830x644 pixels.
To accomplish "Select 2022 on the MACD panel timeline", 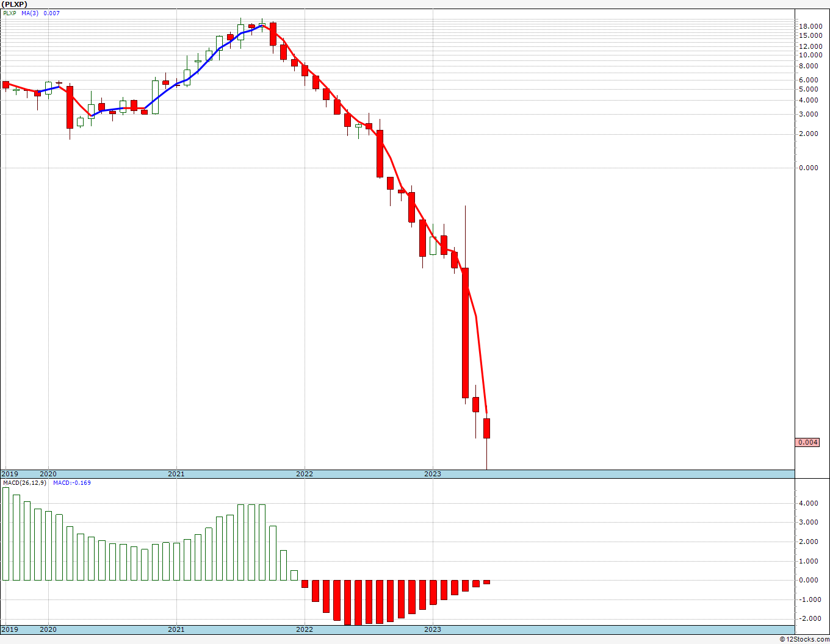I will (x=304, y=629).
